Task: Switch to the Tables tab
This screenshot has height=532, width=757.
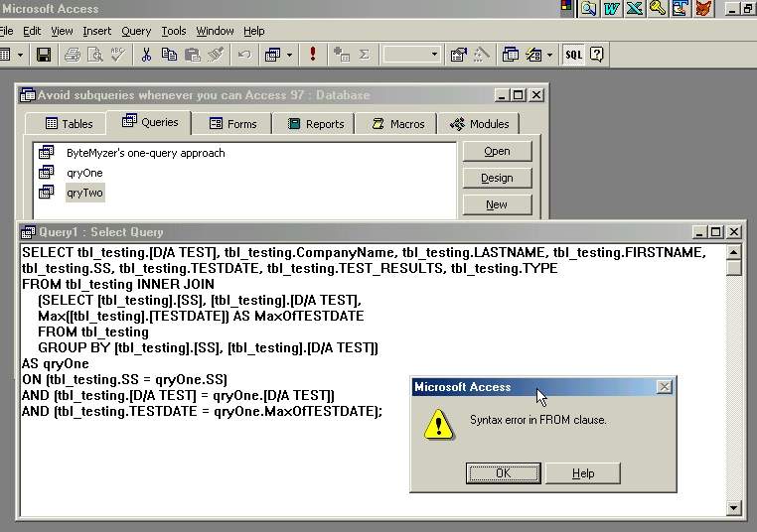Action: click(69, 124)
